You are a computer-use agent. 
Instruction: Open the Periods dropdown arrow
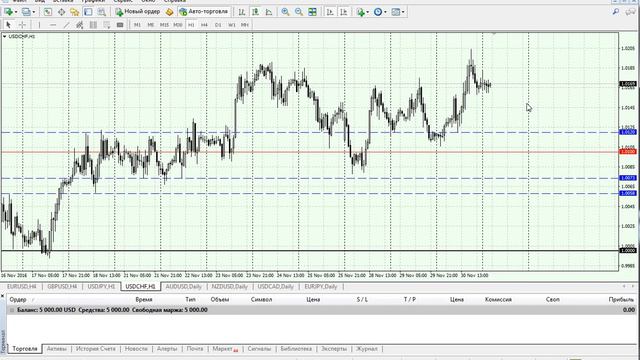(385, 12)
